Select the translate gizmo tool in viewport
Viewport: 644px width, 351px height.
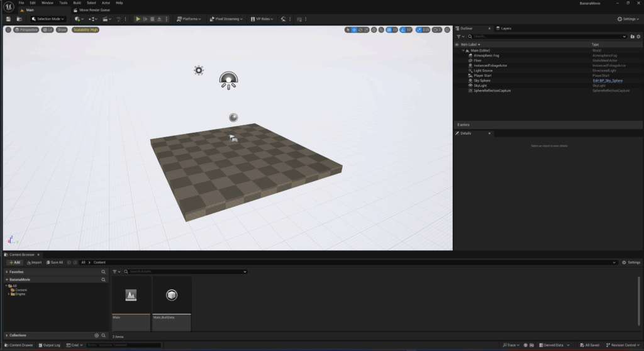[354, 30]
